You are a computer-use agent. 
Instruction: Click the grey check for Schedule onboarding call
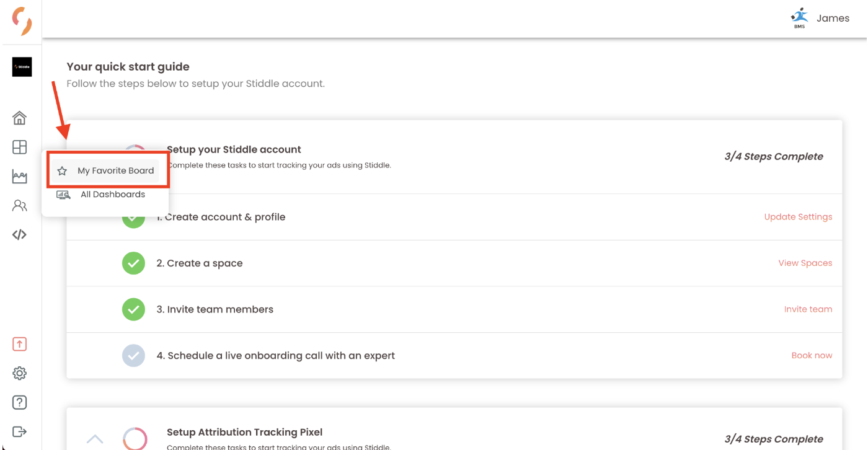(133, 356)
